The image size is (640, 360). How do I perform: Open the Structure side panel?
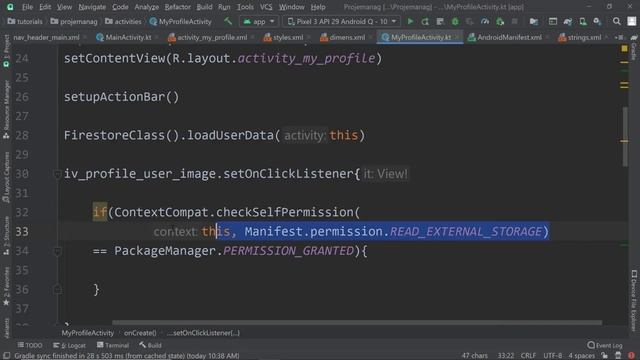(x=6, y=236)
